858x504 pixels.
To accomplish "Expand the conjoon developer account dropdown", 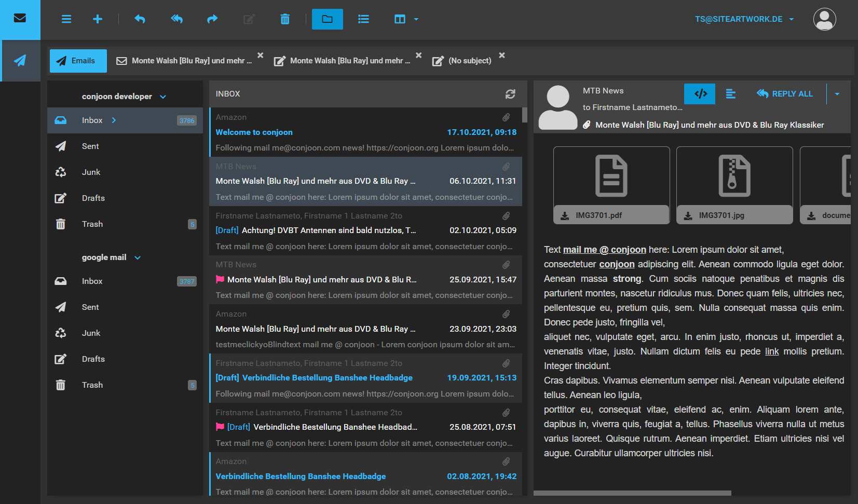I will pos(163,97).
